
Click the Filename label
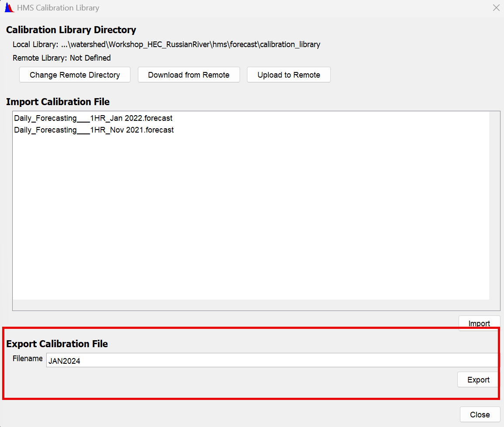coord(27,359)
